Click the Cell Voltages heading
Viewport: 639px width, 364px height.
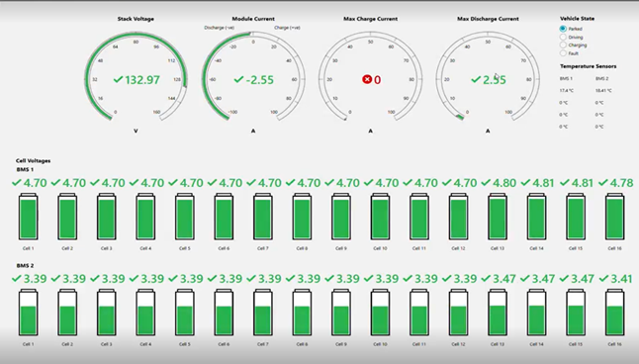(33, 160)
